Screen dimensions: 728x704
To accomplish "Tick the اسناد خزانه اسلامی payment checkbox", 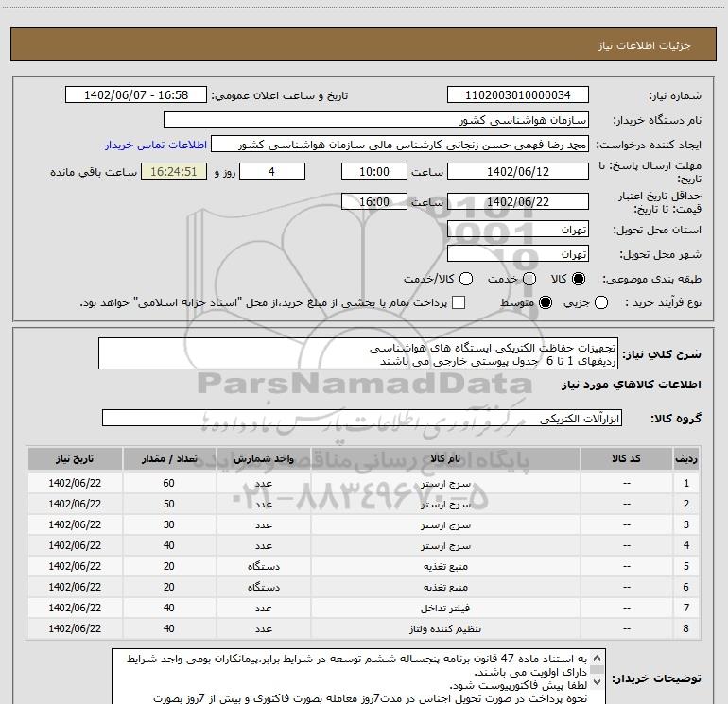I will click(459, 302).
